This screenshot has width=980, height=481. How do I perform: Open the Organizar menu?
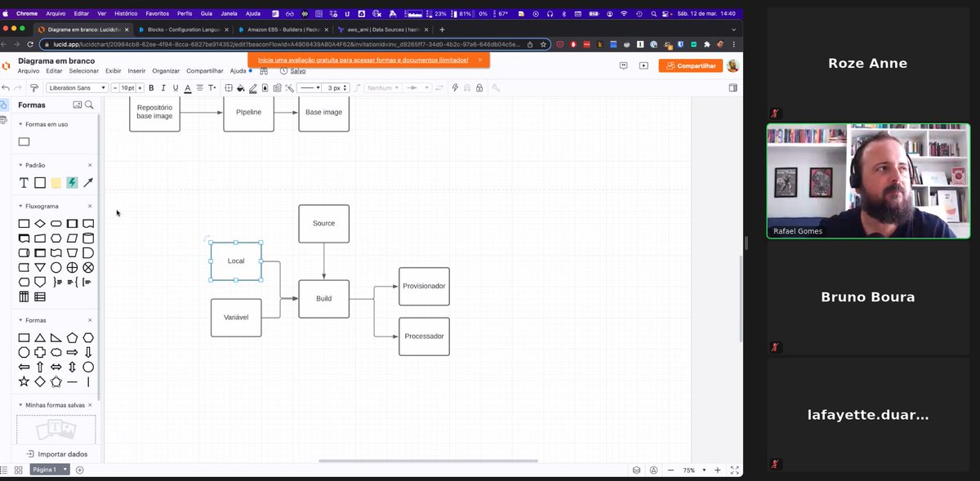[166, 71]
